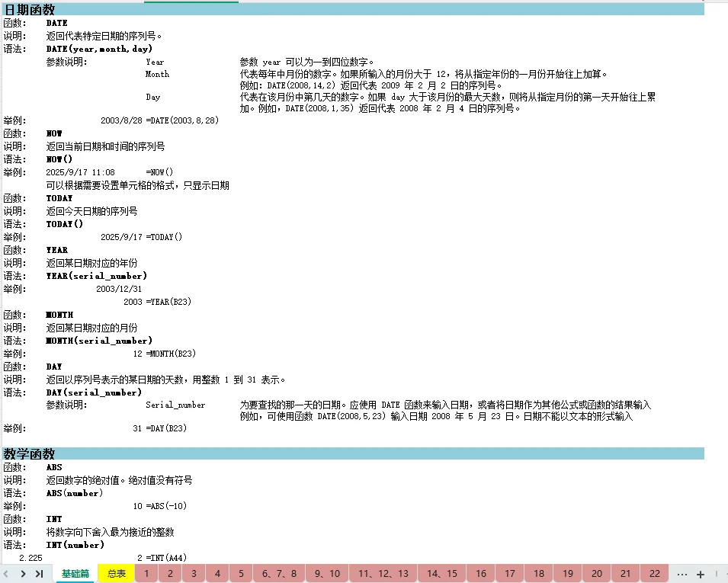Select the 6、7、8 sheet tab
Viewport: 728px width, 583px height.
click(278, 573)
